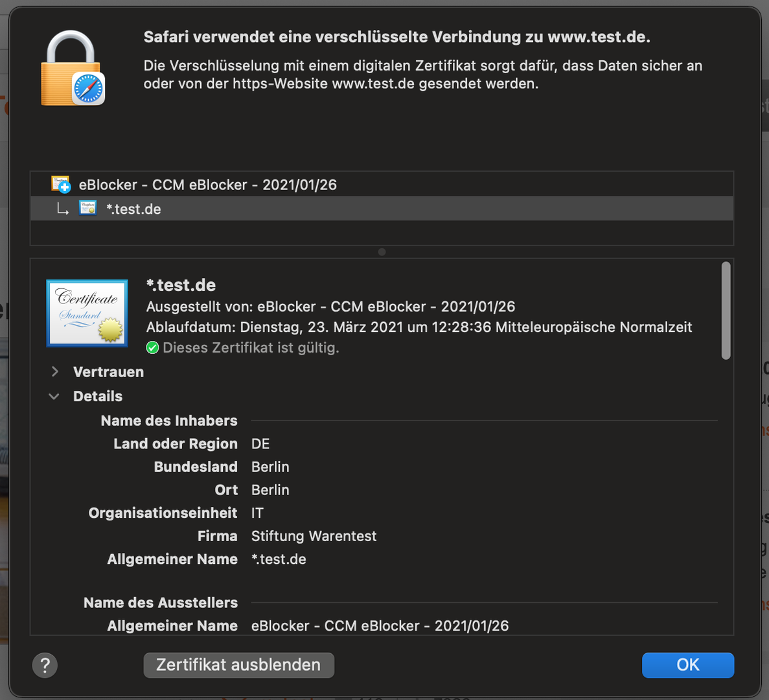This screenshot has width=769, height=700.
Task: Select the *.test.de row in certificate chain
Action: pos(382,209)
